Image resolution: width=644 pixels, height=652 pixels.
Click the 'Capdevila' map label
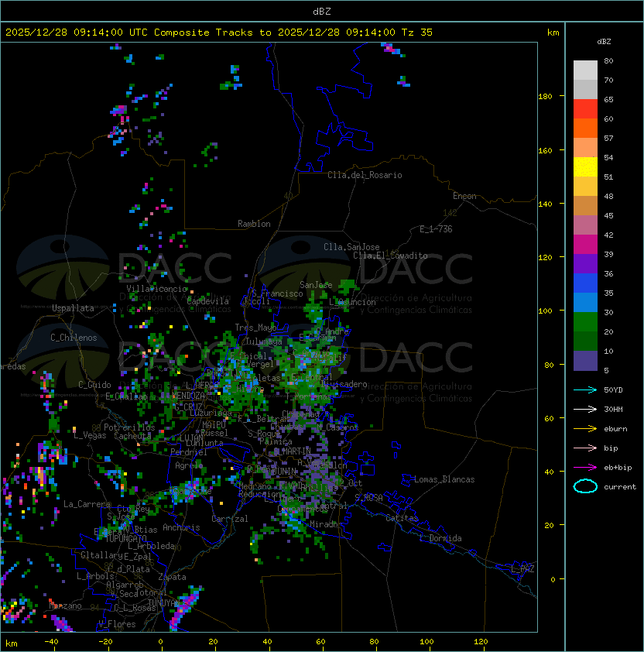pyautogui.click(x=208, y=301)
